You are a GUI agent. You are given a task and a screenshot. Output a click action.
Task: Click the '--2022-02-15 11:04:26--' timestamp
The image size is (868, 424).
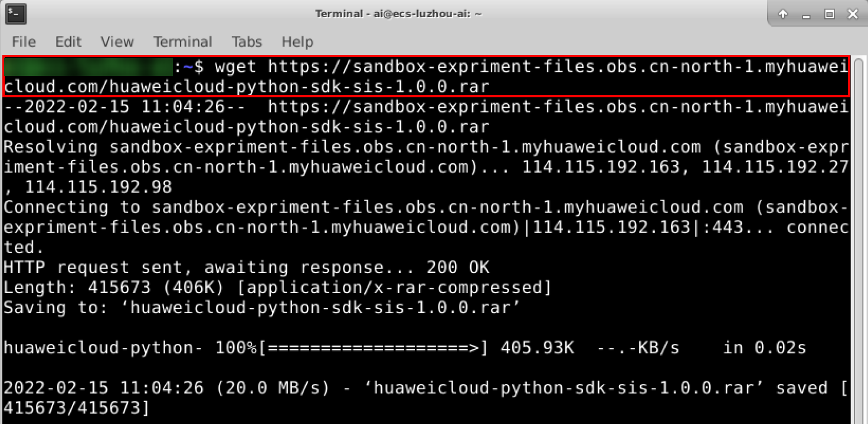tap(125, 107)
